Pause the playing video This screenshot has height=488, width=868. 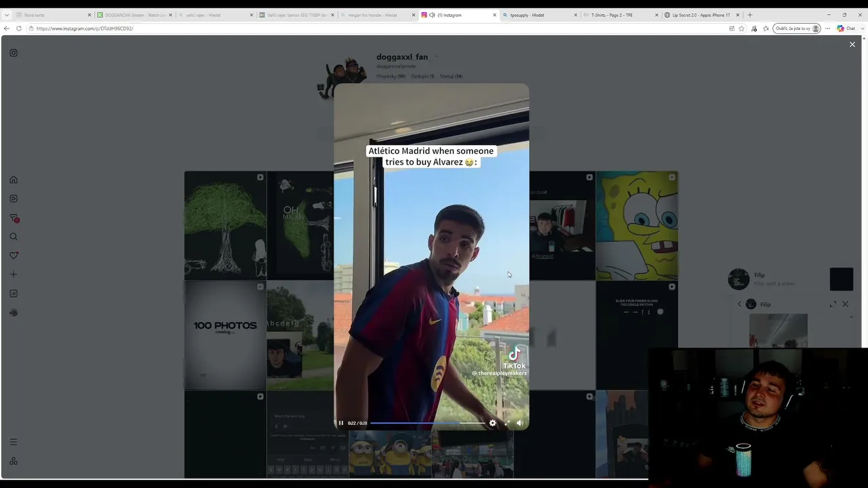tap(341, 423)
